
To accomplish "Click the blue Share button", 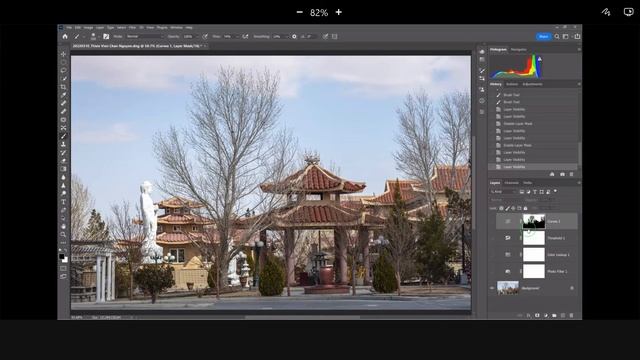I will pos(543,36).
